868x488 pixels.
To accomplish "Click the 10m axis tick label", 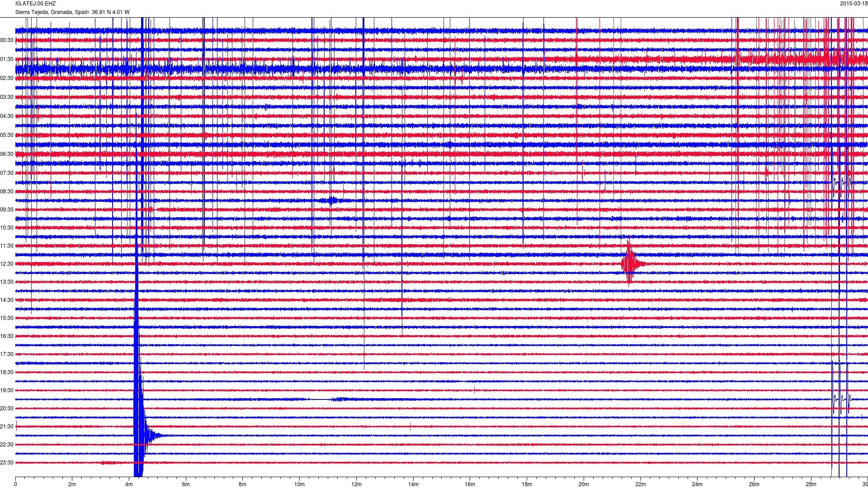I will coord(300,484).
